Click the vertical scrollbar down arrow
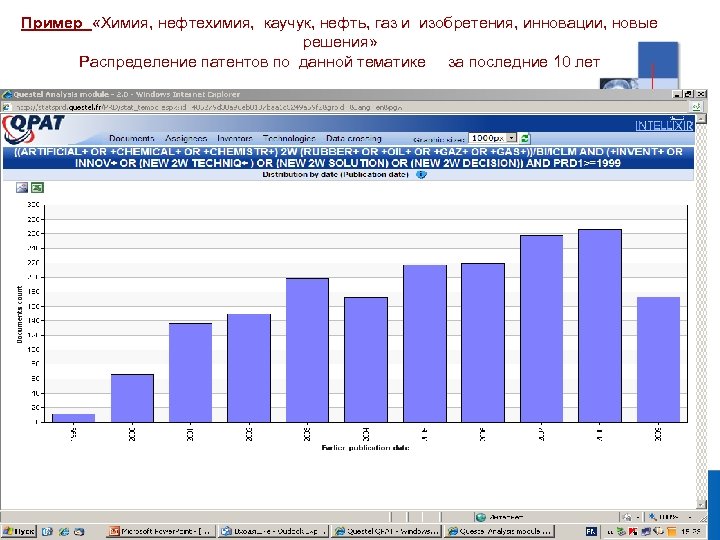Screen dimensions: 720x540 [x=701, y=503]
